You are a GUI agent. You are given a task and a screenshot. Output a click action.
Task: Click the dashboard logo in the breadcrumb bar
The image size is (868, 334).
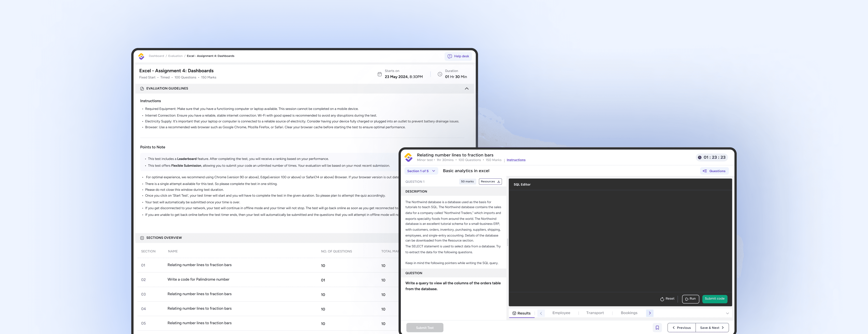click(141, 56)
